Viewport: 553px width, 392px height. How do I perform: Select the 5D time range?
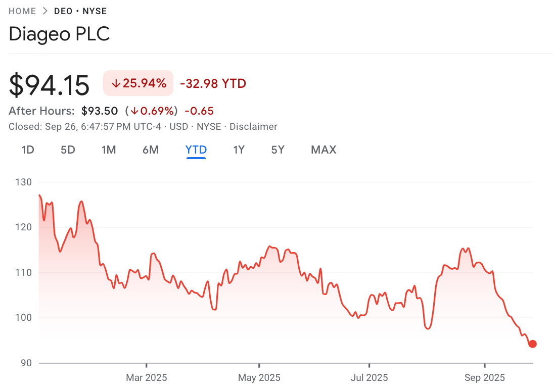(68, 150)
